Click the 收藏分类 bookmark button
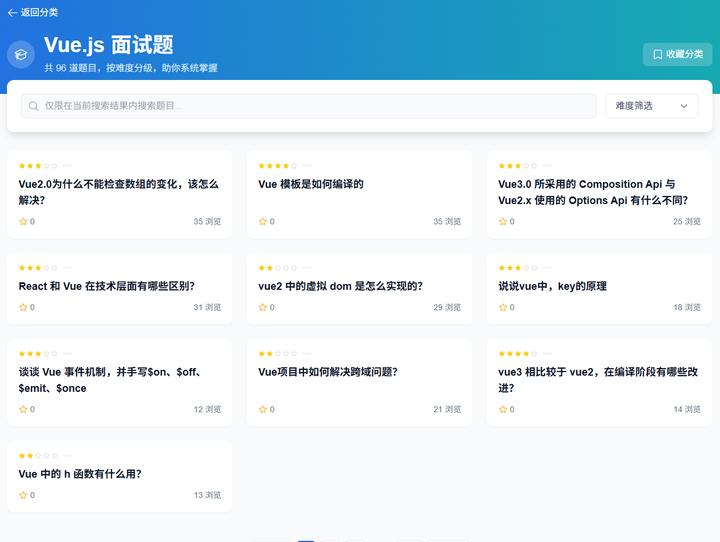The height and width of the screenshot is (542, 720). click(x=677, y=54)
